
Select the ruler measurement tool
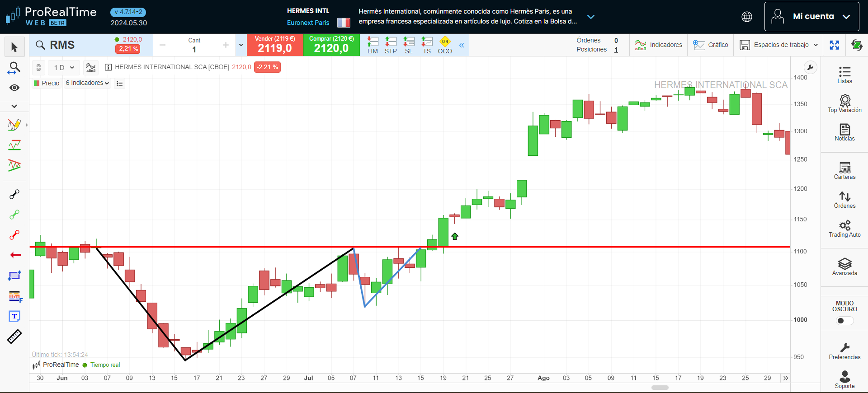[14, 337]
